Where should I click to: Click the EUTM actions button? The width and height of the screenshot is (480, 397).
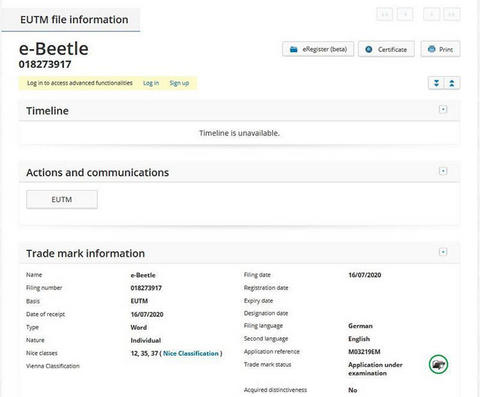tap(62, 199)
